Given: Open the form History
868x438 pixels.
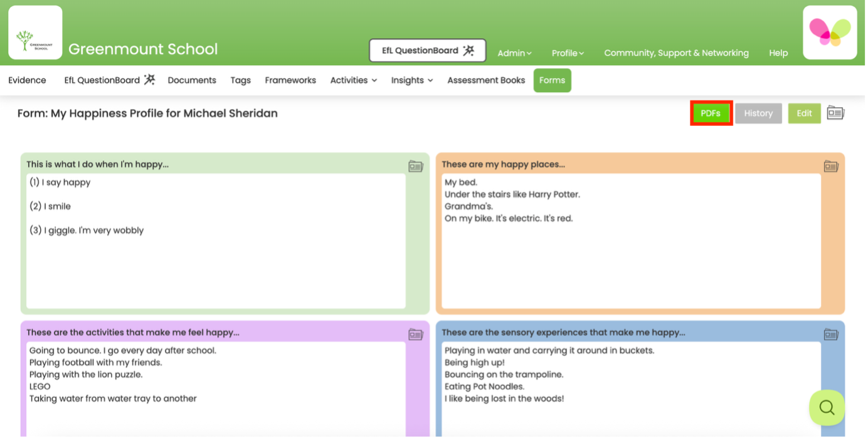Looking at the screenshot, I should (758, 113).
